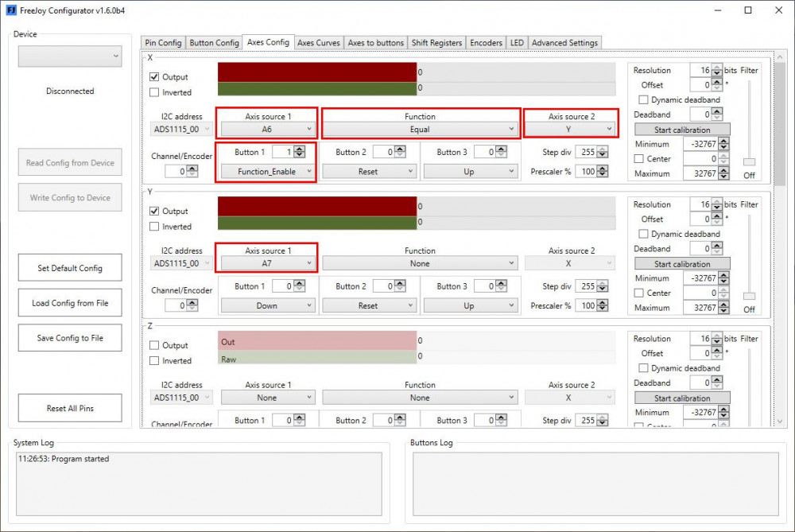This screenshot has width=795, height=532.
Task: Open X axis Function dropdown showing Equal
Action: point(420,130)
